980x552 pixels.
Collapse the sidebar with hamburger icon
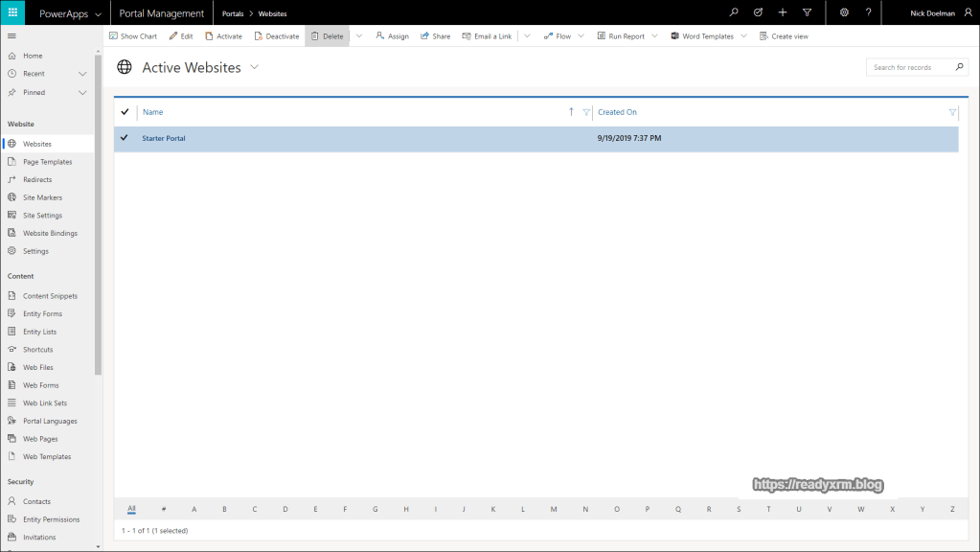(x=11, y=35)
